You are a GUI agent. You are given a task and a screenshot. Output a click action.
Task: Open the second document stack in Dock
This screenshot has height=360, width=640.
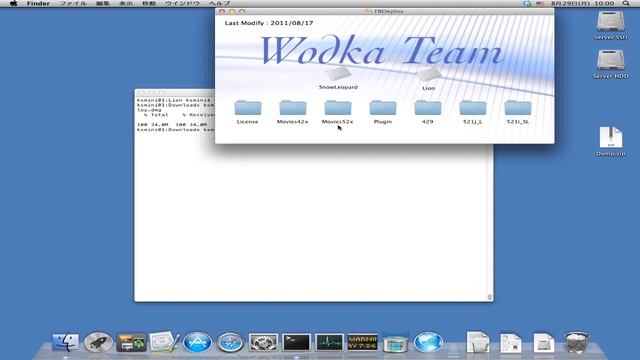click(x=511, y=343)
